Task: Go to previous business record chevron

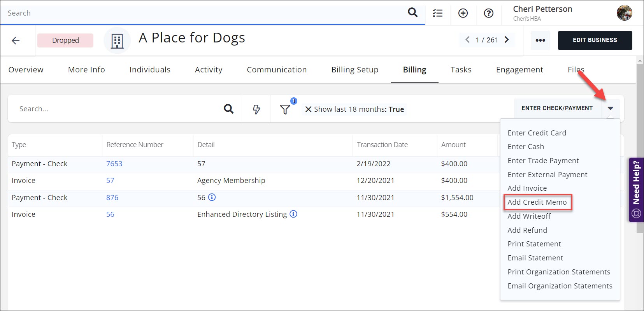Action: point(467,40)
